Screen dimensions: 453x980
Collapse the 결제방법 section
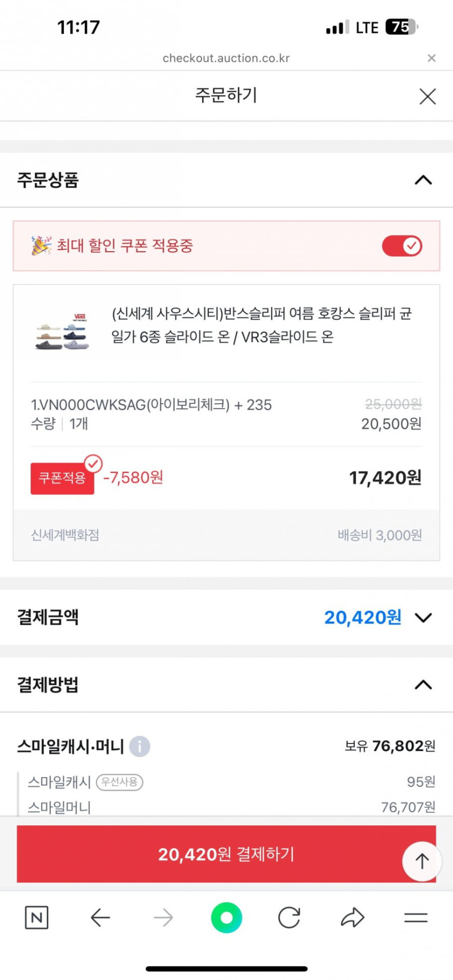tap(423, 685)
